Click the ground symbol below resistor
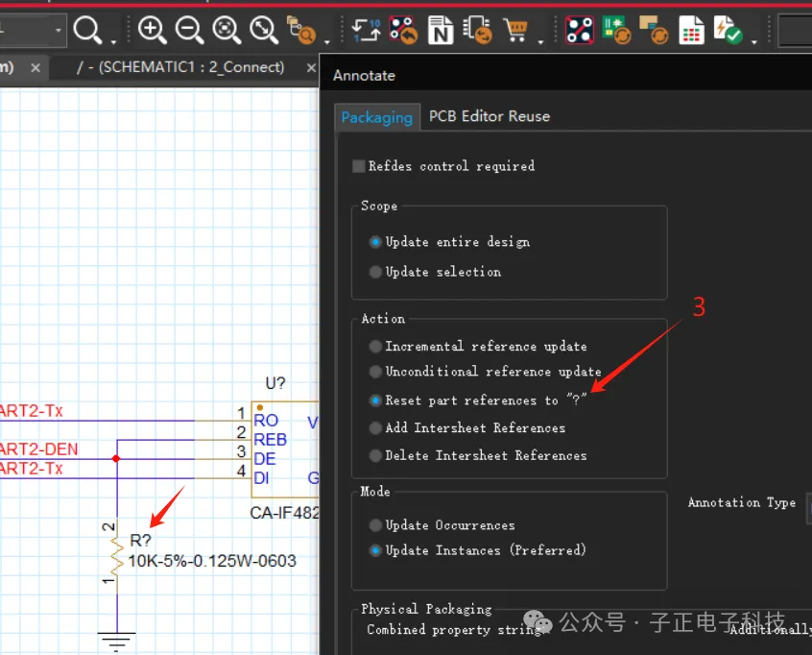This screenshot has width=812, height=655. (x=116, y=643)
